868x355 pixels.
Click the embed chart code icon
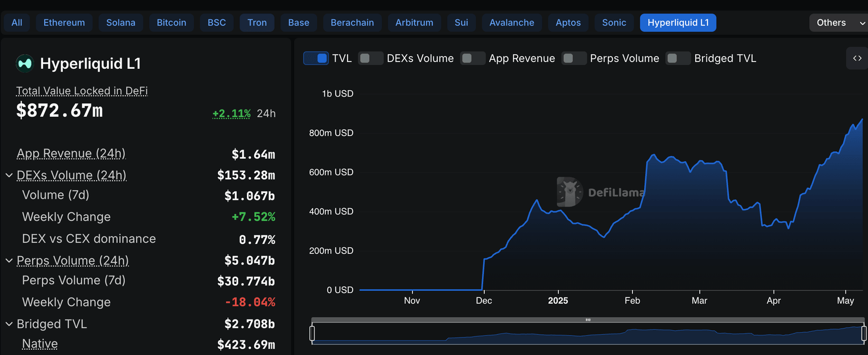click(857, 58)
